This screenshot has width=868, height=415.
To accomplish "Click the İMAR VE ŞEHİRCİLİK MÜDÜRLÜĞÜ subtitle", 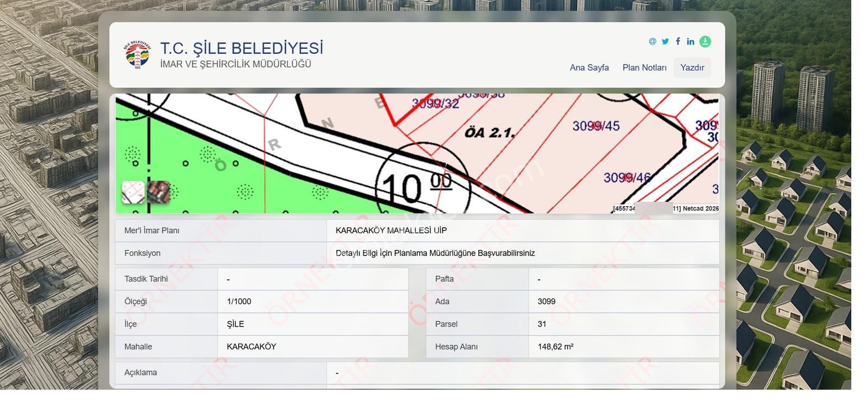I will [x=235, y=64].
